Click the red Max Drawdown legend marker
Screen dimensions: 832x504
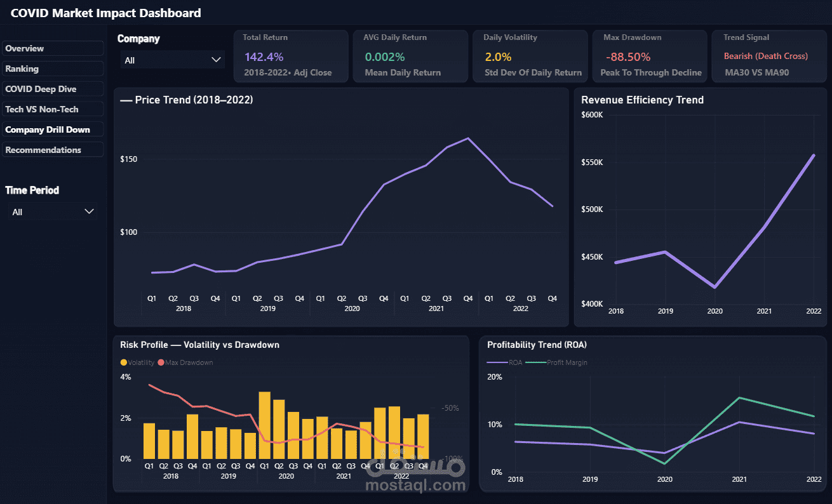click(x=161, y=362)
